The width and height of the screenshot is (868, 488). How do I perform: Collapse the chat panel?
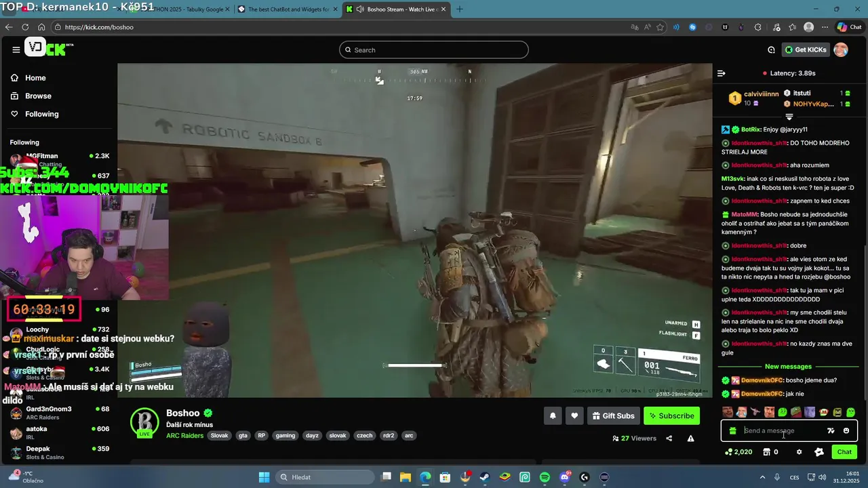pos(722,73)
